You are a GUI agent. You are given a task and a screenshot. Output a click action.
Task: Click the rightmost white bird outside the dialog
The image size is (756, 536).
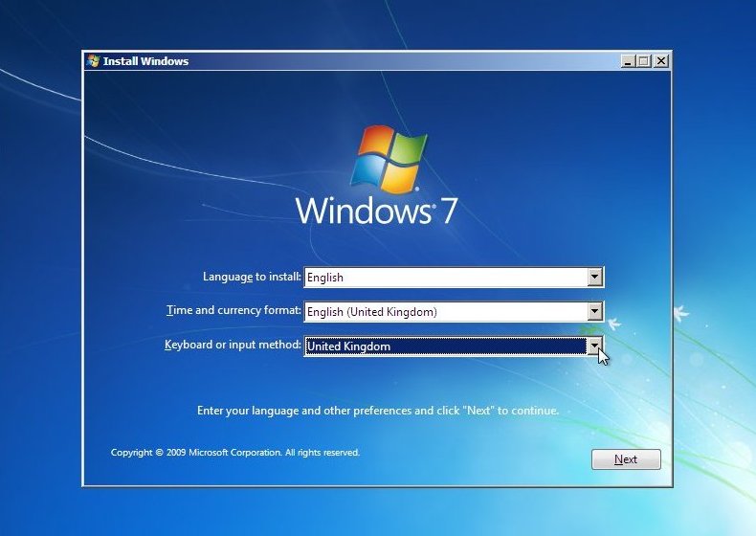click(x=682, y=313)
